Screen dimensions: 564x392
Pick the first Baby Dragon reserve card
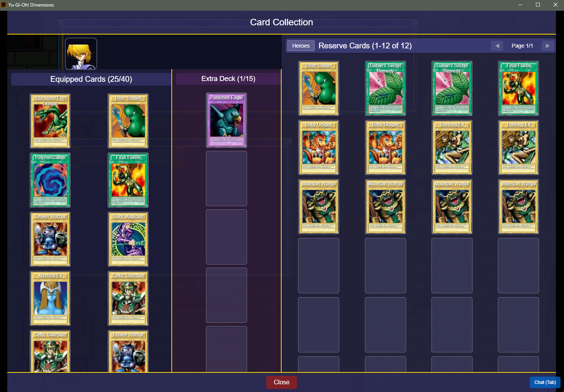(318, 147)
